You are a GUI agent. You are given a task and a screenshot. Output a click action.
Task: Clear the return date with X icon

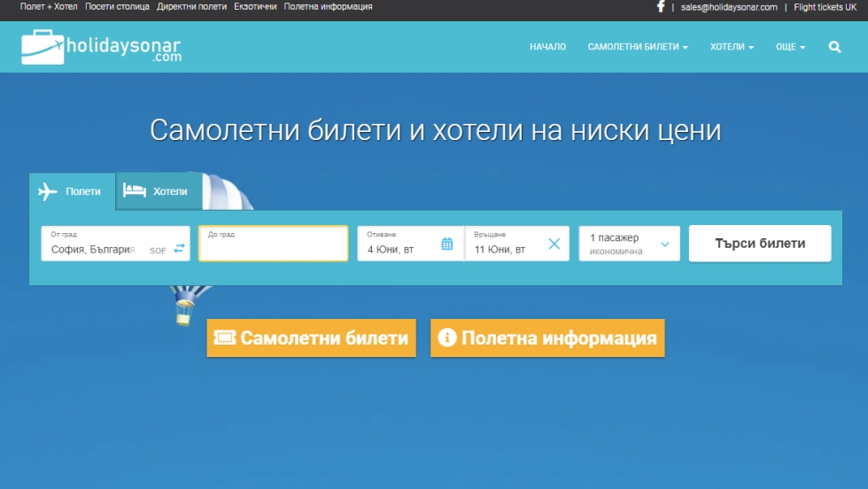[x=554, y=244]
